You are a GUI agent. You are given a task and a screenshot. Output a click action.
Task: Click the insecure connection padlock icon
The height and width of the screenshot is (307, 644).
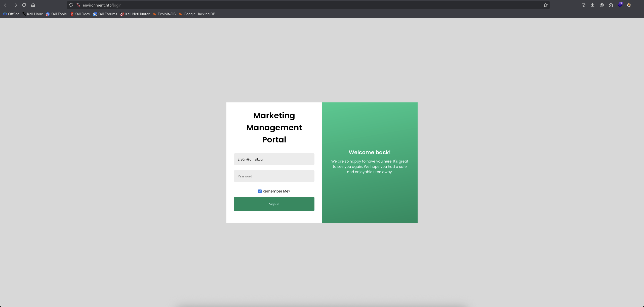coord(78,5)
